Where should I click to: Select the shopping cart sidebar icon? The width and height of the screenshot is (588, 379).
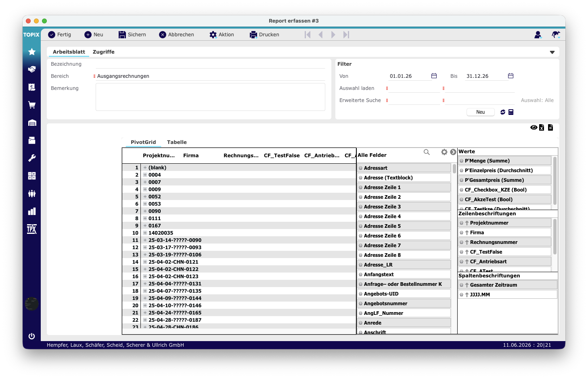[x=32, y=105]
